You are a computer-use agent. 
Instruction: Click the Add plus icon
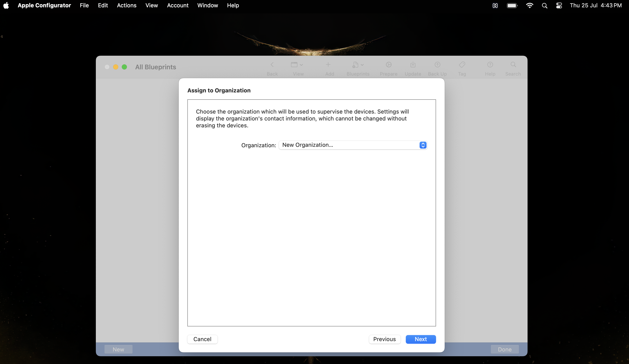(328, 65)
